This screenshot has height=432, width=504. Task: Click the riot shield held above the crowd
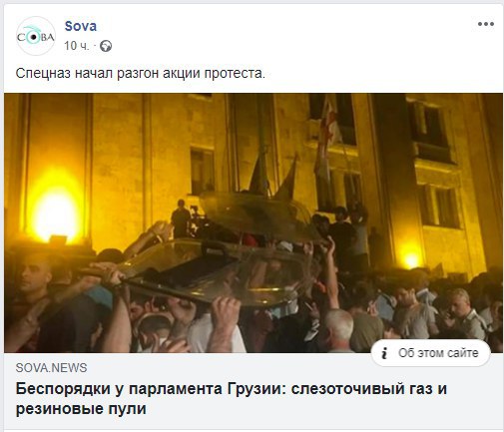(x=217, y=271)
